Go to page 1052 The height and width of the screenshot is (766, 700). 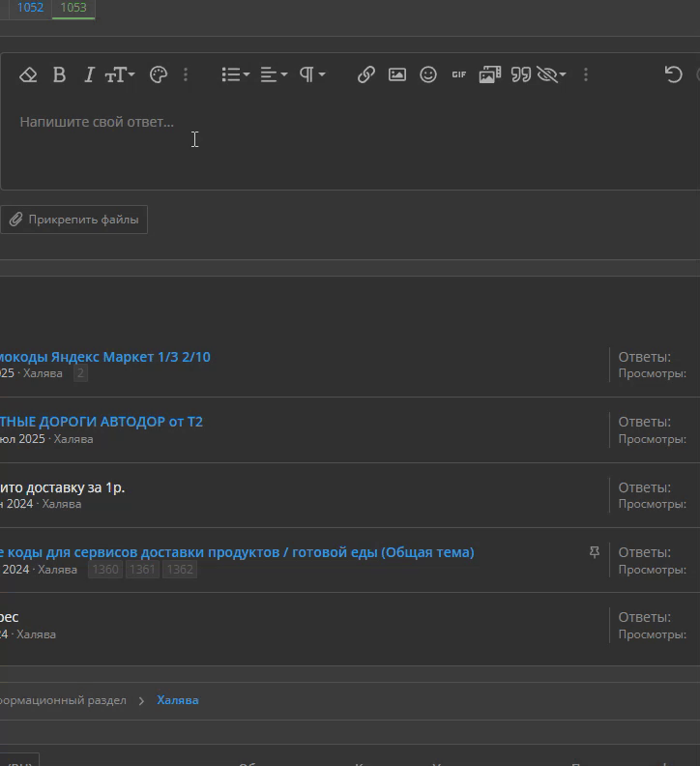click(x=30, y=8)
